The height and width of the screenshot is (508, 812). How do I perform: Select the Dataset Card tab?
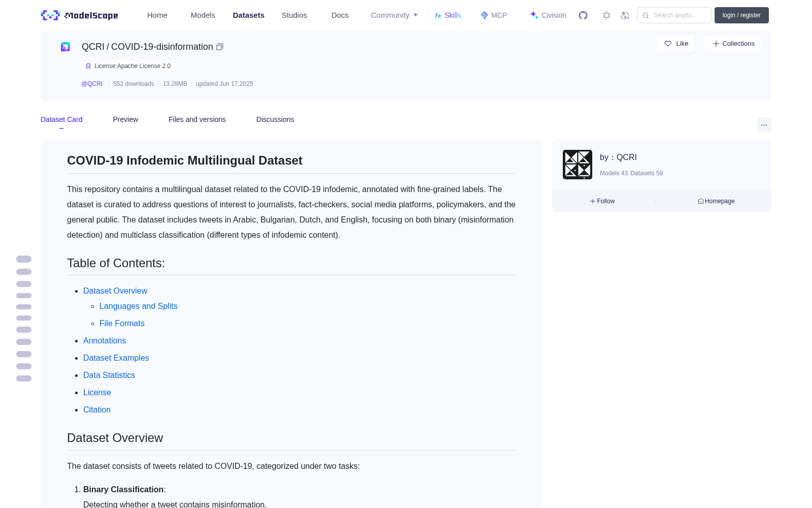(61, 119)
